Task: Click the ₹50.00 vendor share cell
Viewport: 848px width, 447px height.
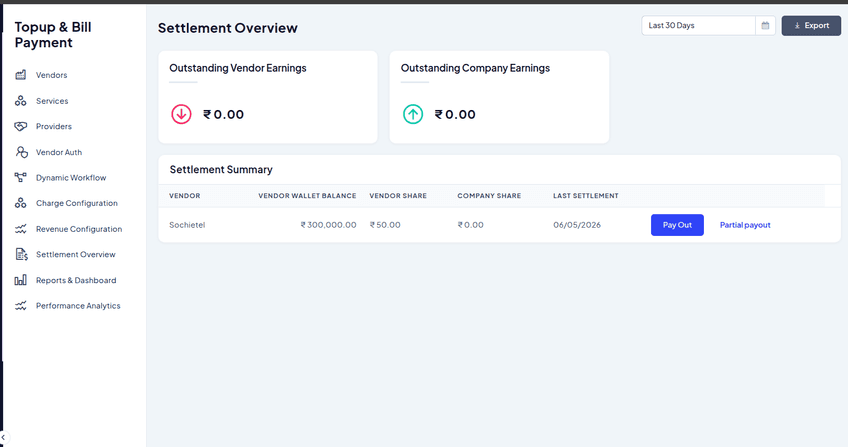Action: point(385,225)
